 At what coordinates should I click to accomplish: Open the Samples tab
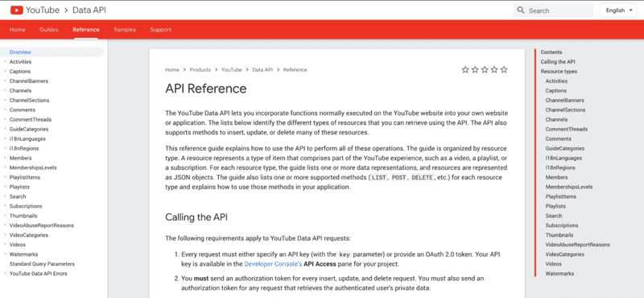coord(125,30)
